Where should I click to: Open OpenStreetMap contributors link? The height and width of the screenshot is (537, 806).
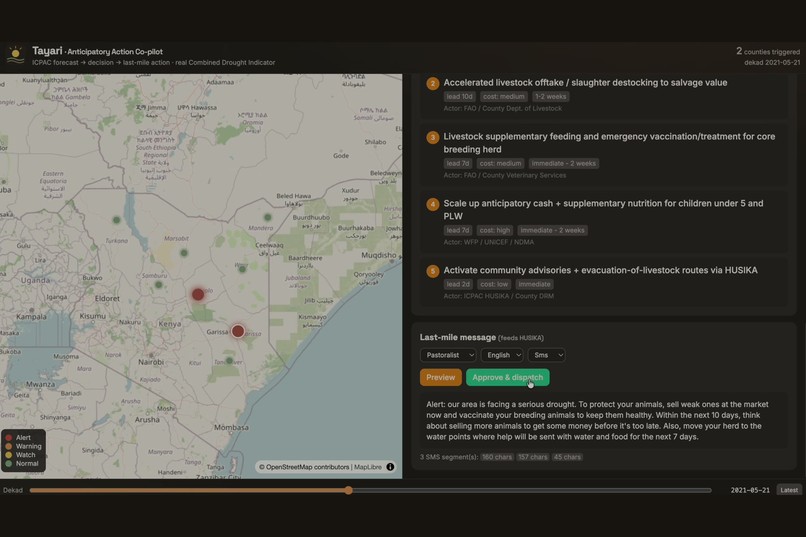[x=307, y=467]
